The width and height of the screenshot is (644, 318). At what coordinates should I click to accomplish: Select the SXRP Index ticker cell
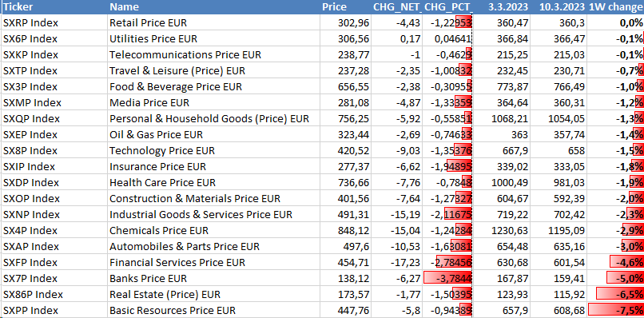[54, 22]
